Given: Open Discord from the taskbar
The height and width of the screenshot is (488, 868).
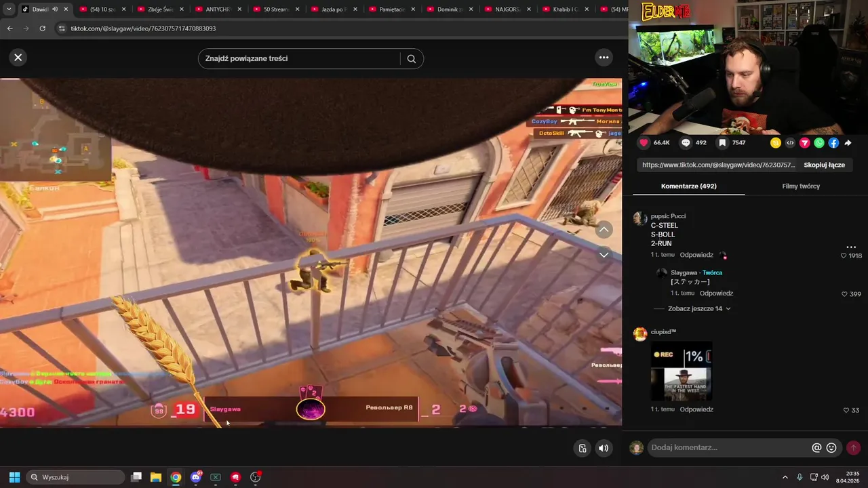Looking at the screenshot, I should tap(195, 477).
